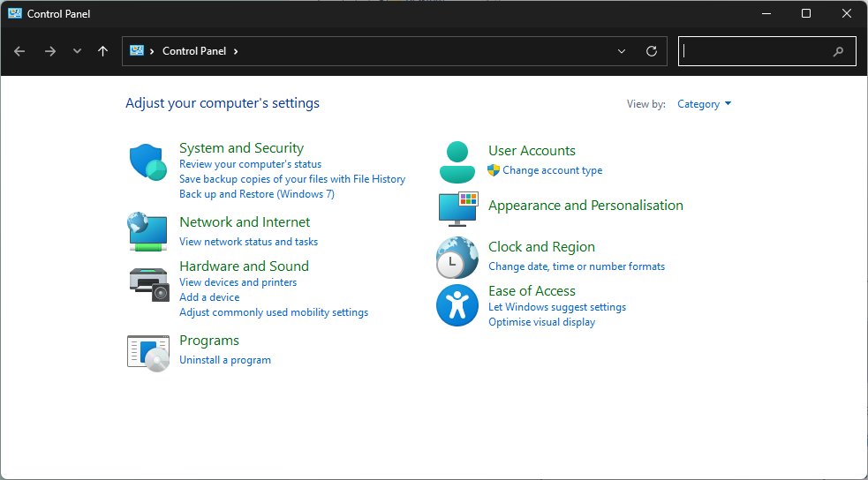Click Change account type link
Image resolution: width=868 pixels, height=480 pixels.
point(553,170)
